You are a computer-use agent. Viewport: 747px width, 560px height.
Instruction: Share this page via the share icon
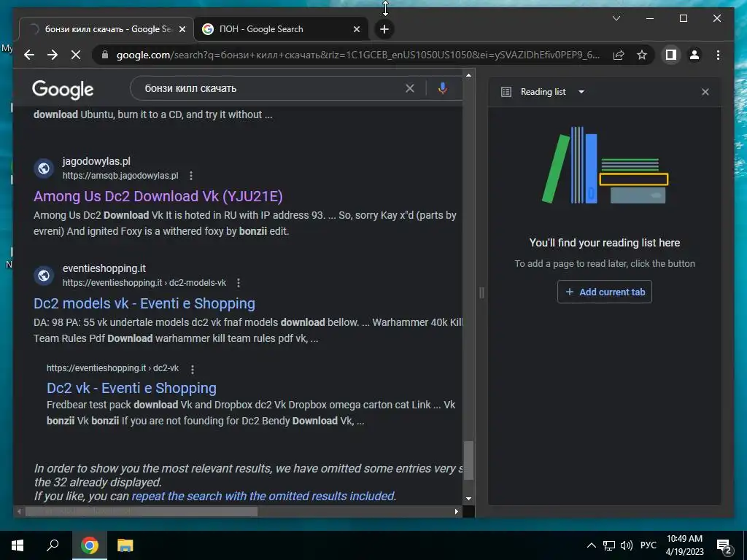[619, 55]
